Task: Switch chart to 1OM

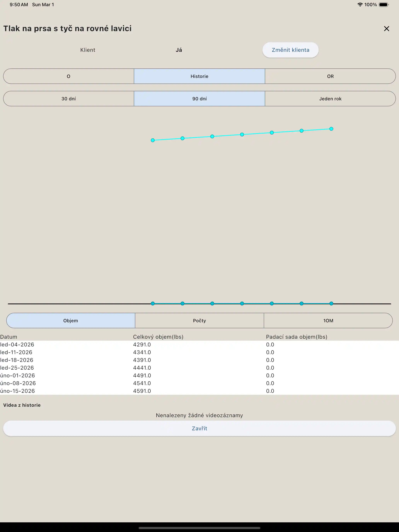Action: [x=328, y=321]
